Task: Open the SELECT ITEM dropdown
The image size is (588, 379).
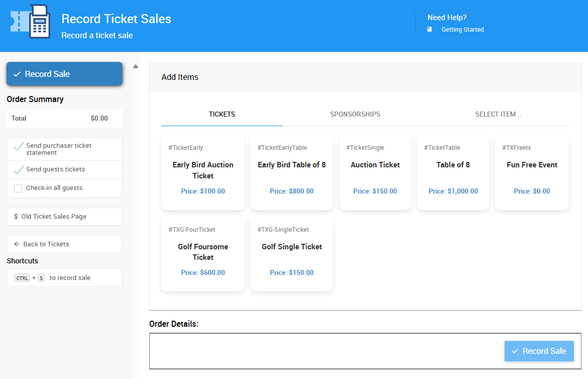Action: click(499, 114)
